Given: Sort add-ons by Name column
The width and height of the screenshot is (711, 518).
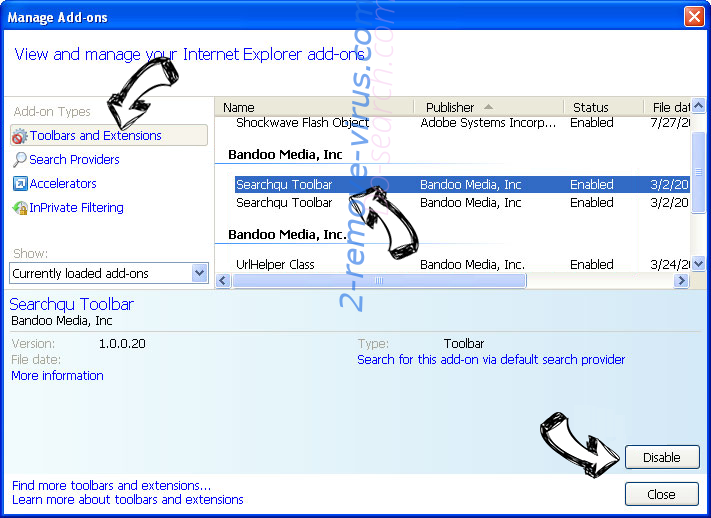Looking at the screenshot, I should click(314, 108).
